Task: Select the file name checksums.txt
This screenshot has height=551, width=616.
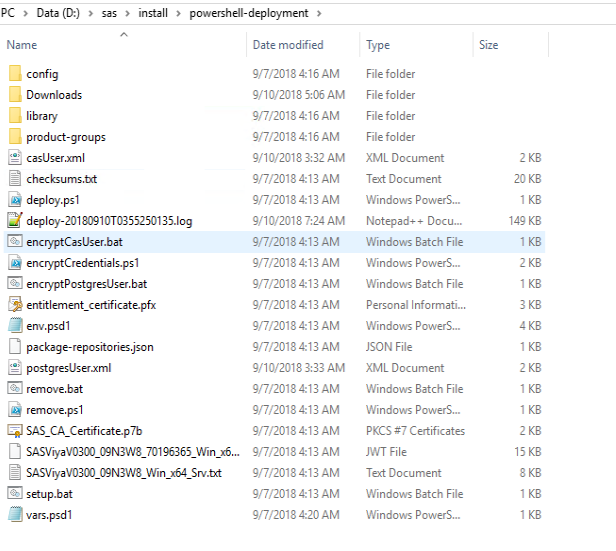Action: (x=62, y=179)
